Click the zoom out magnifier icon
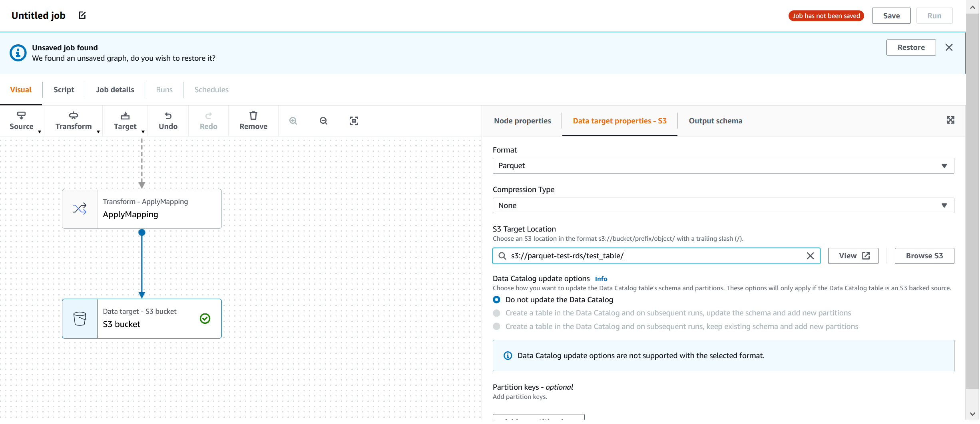 point(323,121)
